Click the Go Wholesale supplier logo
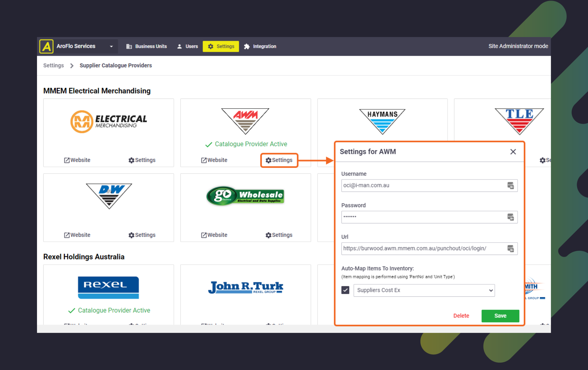Image resolution: width=588 pixels, height=370 pixels. [245, 196]
